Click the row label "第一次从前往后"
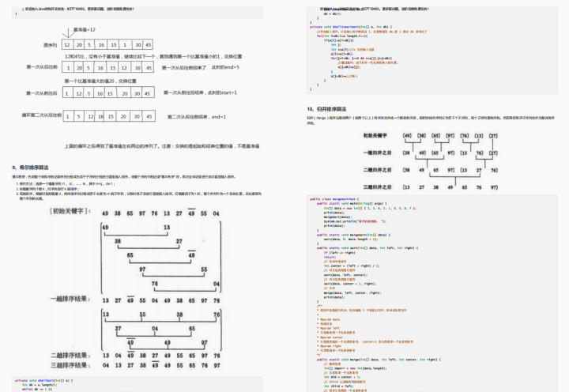Image resolution: width=569 pixels, height=392 pixels. [x=42, y=93]
